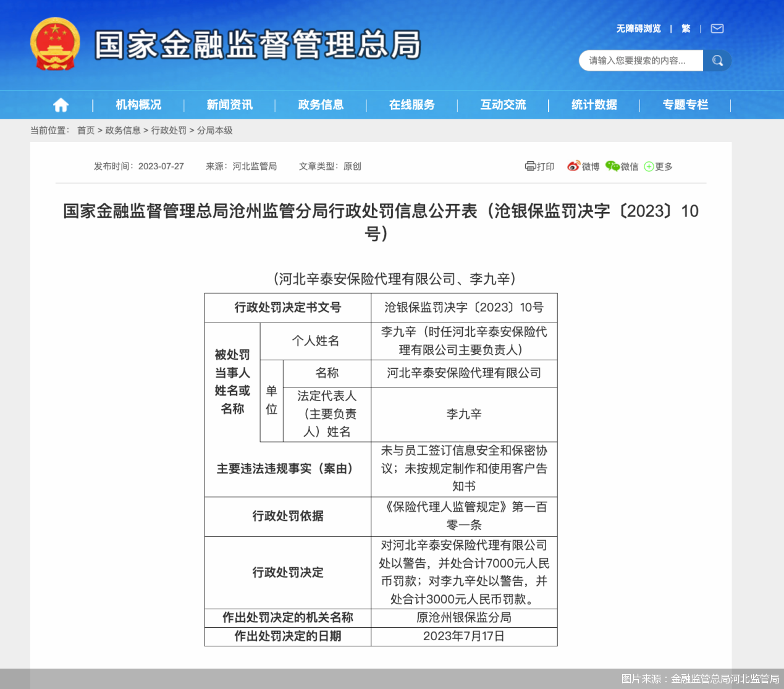Open the 政务信息 menu
Image resolution: width=784 pixels, height=689 pixels.
point(321,104)
